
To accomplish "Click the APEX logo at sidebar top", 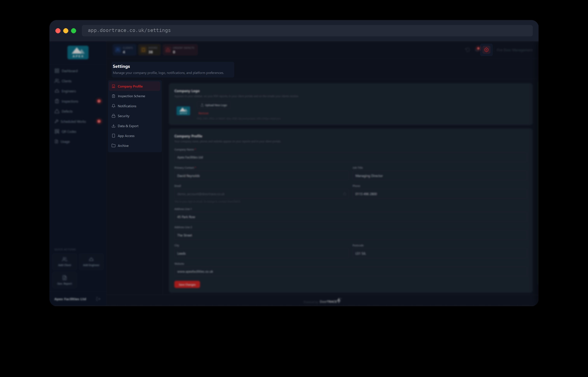I will [78, 52].
